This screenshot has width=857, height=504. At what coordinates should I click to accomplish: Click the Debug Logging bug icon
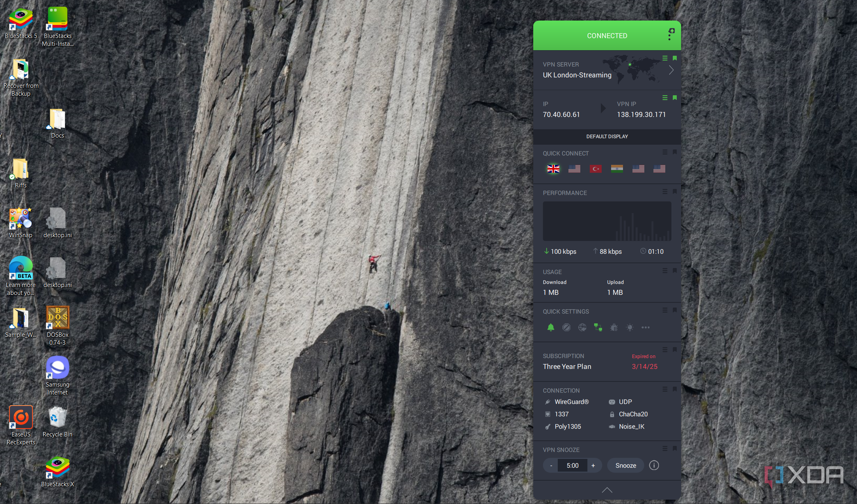614,327
